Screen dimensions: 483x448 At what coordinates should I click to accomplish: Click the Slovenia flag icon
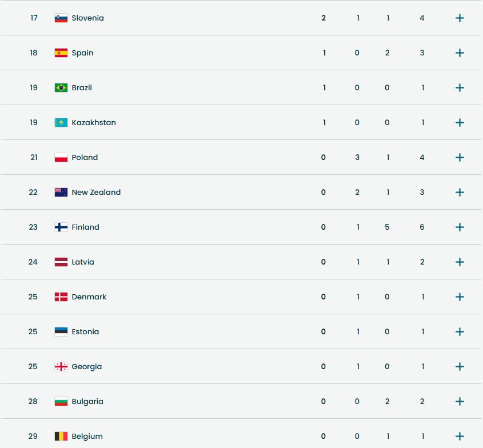pyautogui.click(x=61, y=18)
